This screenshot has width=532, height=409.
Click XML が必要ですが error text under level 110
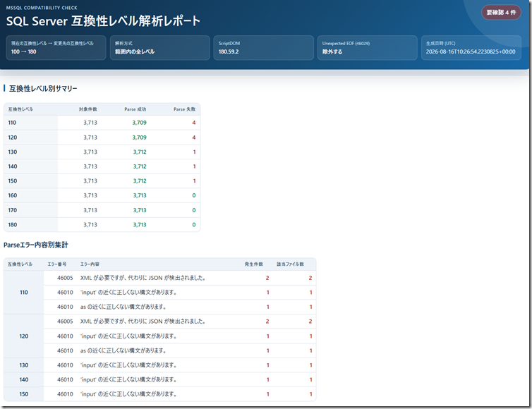click(143, 278)
